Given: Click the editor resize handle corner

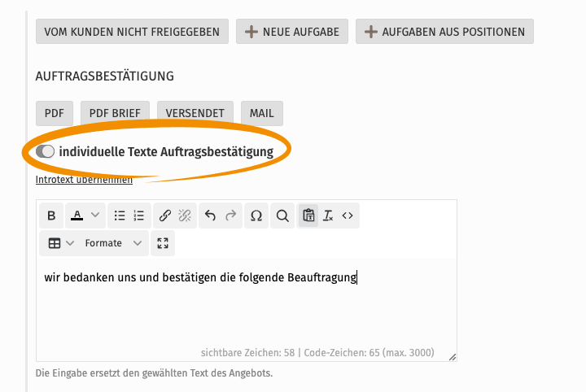Looking at the screenshot, I should coord(453,357).
